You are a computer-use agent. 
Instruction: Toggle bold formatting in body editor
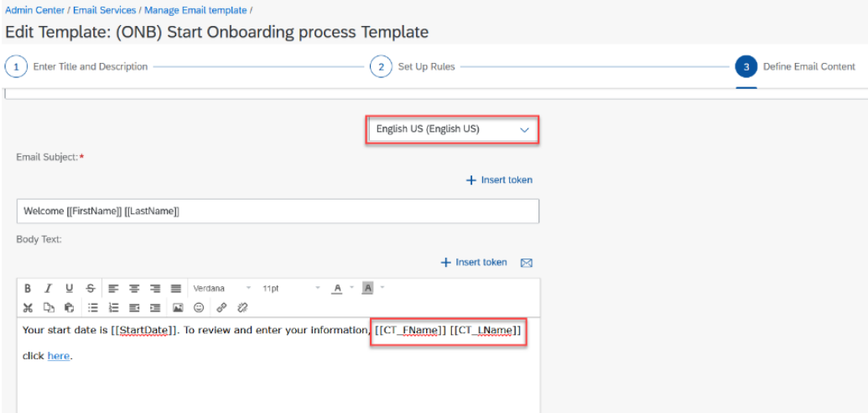click(28, 288)
